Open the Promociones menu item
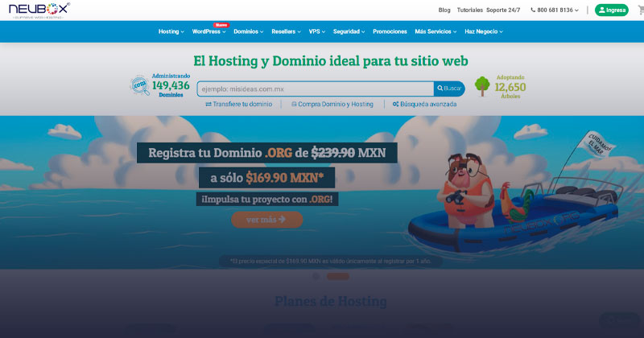This screenshot has width=644, height=338. tap(390, 31)
